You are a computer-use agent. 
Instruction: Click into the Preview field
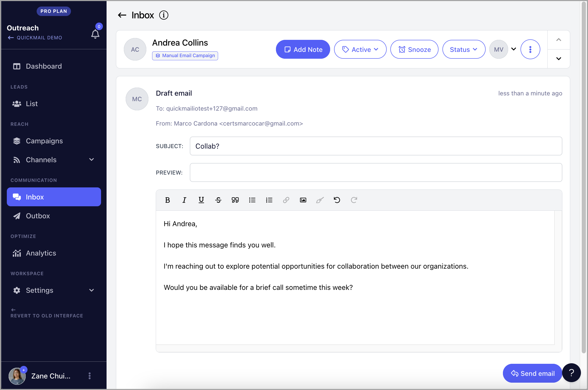point(376,172)
